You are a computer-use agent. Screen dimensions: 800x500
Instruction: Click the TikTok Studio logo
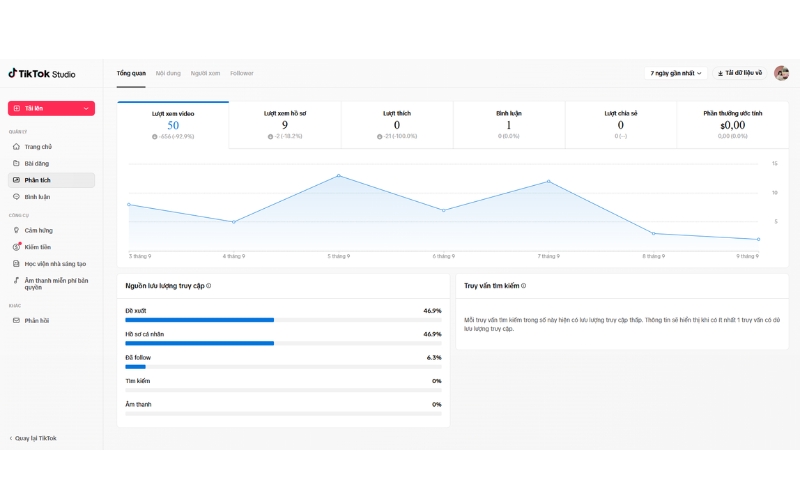[x=42, y=73]
